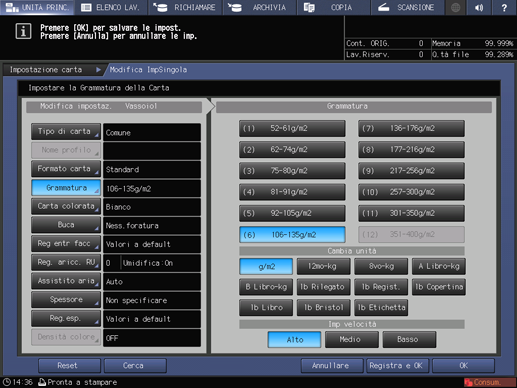
Task: Choose A Libro-kg unit
Action: tap(439, 266)
